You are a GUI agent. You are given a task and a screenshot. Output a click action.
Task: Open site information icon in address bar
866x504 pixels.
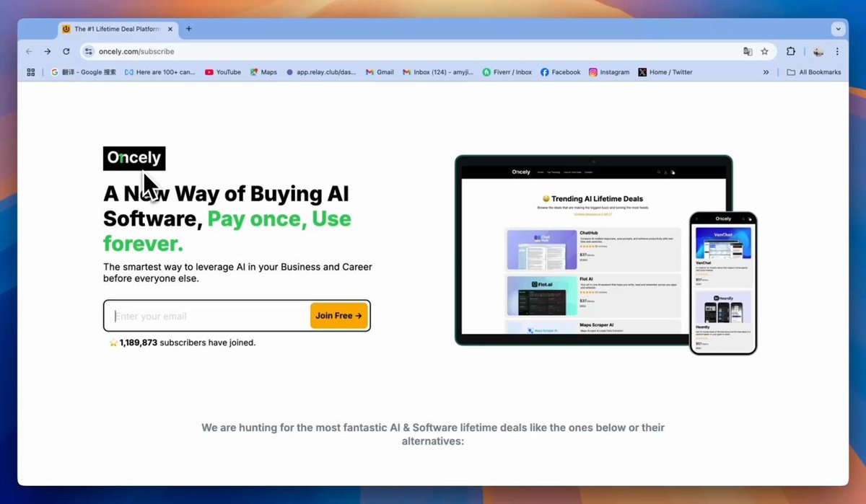89,52
